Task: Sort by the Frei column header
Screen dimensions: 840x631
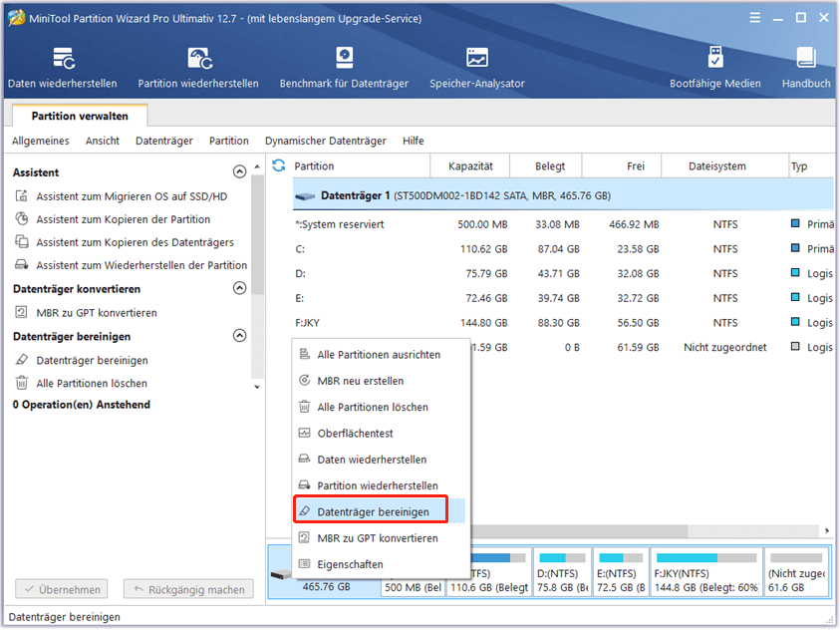Action: [622, 165]
